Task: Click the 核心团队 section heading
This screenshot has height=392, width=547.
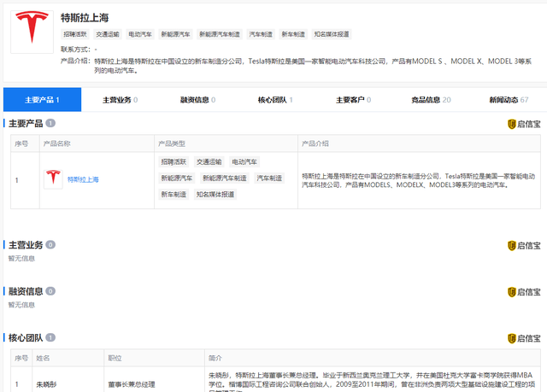Action: click(x=26, y=337)
